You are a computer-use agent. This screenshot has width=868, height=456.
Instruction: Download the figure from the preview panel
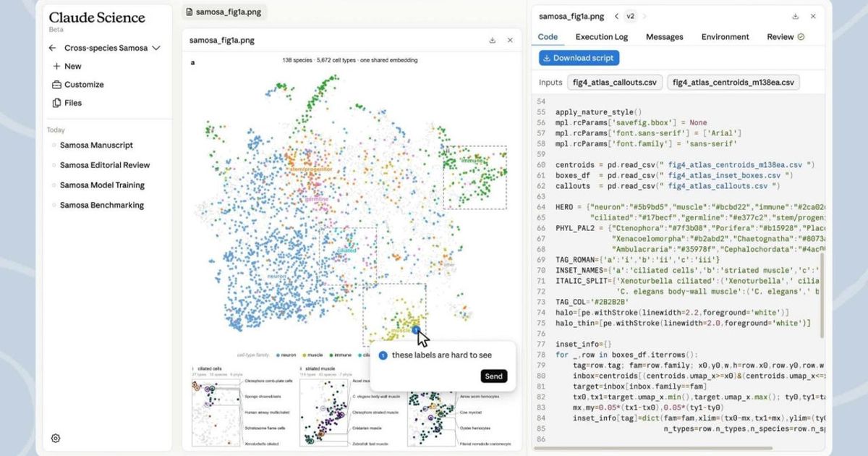tap(493, 41)
